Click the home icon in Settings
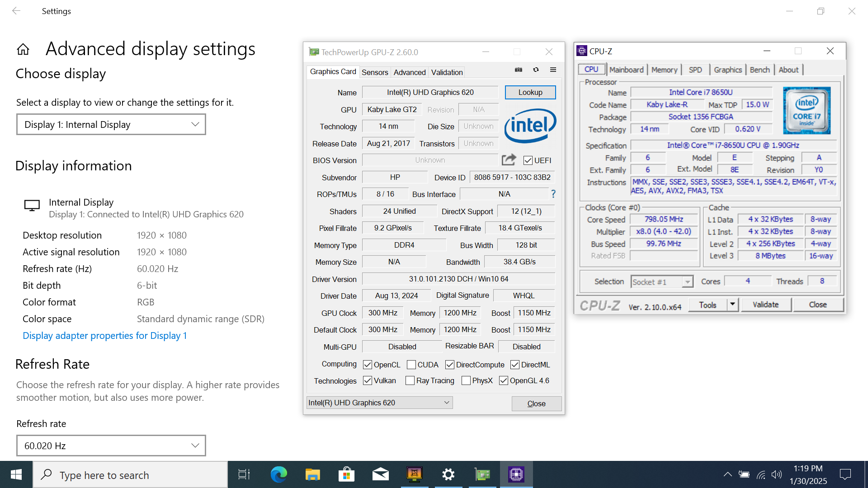This screenshot has width=868, height=488. [x=23, y=49]
